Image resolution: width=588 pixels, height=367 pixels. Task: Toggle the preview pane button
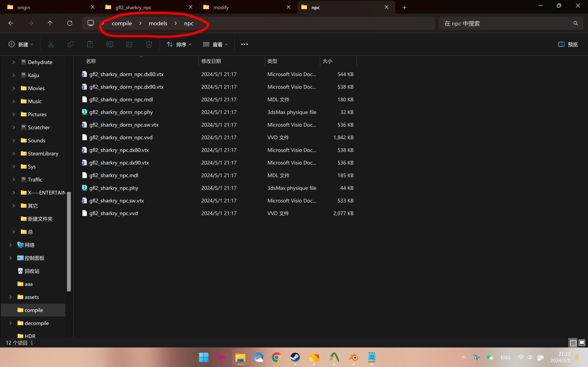pyautogui.click(x=568, y=44)
